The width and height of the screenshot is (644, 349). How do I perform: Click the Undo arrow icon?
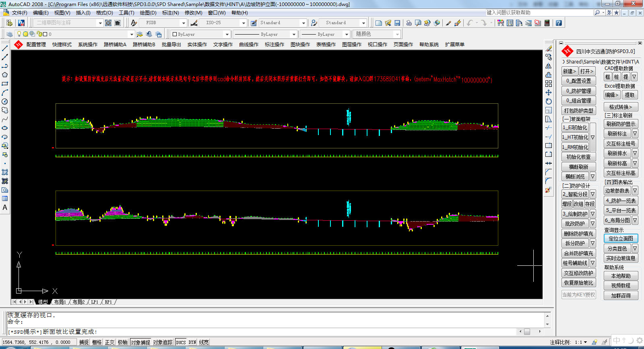[x=470, y=23]
